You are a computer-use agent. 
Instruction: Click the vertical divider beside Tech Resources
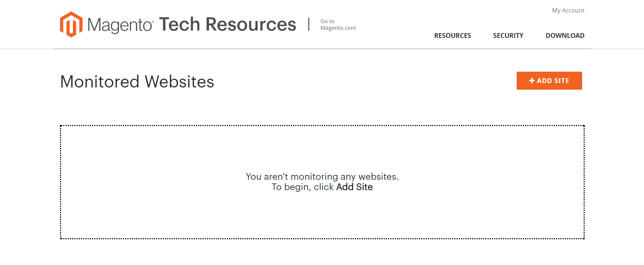309,24
